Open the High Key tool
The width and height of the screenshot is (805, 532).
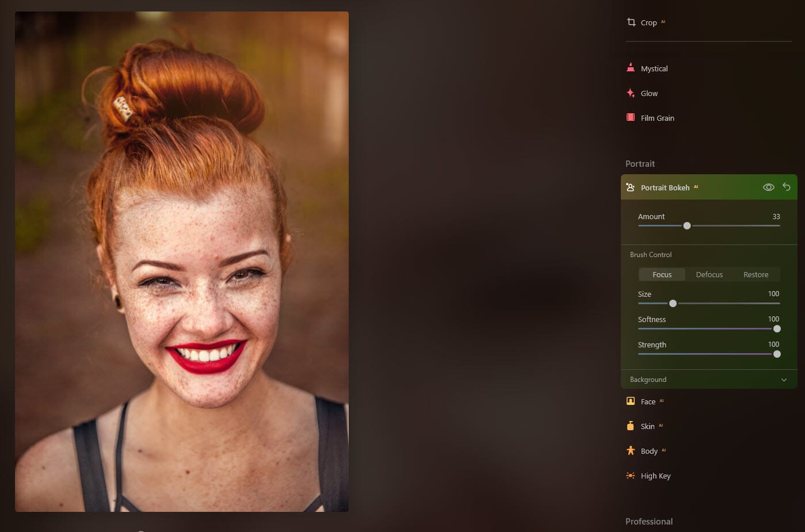[655, 476]
